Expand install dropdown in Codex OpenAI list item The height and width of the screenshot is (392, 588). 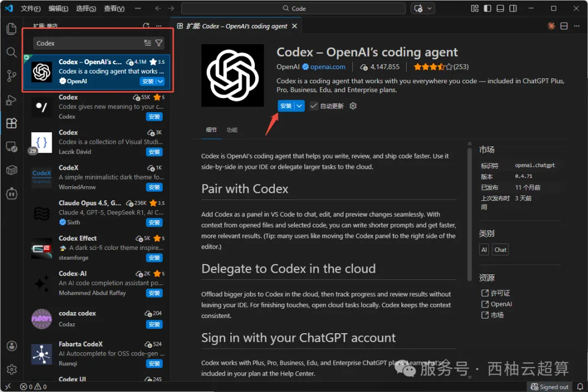(161, 82)
